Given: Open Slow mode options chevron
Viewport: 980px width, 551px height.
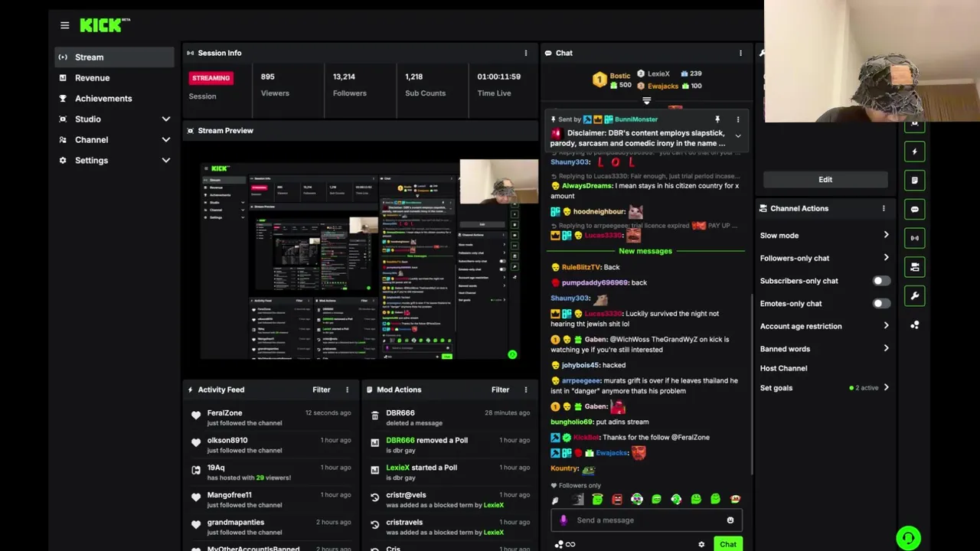Looking at the screenshot, I should coord(886,236).
